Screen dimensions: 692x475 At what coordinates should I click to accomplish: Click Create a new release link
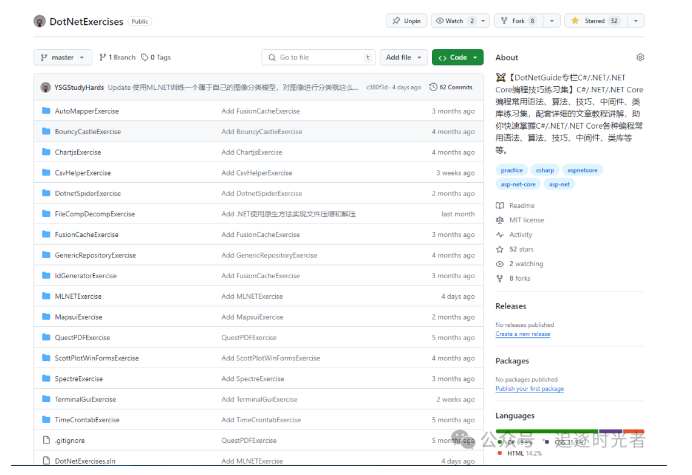(523, 334)
